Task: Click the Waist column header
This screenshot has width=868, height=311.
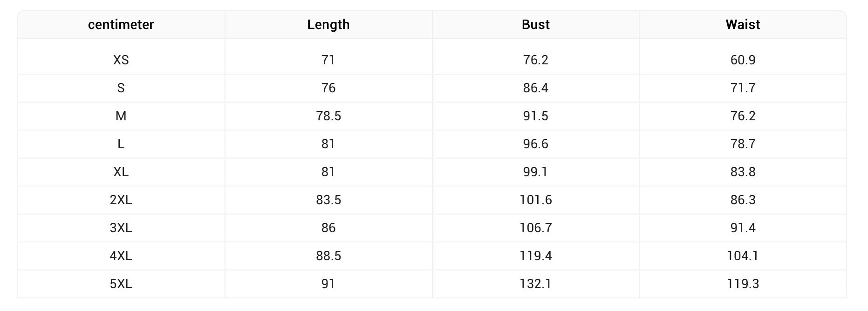Action: click(x=743, y=25)
